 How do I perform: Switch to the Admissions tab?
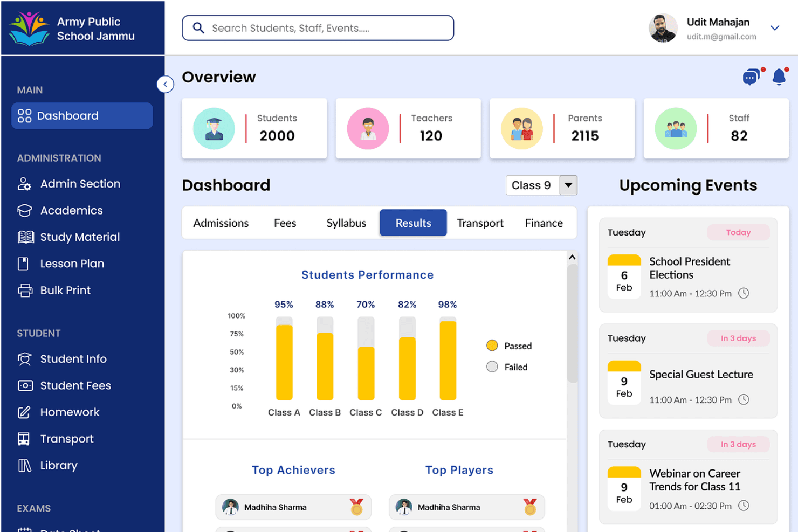(221, 223)
